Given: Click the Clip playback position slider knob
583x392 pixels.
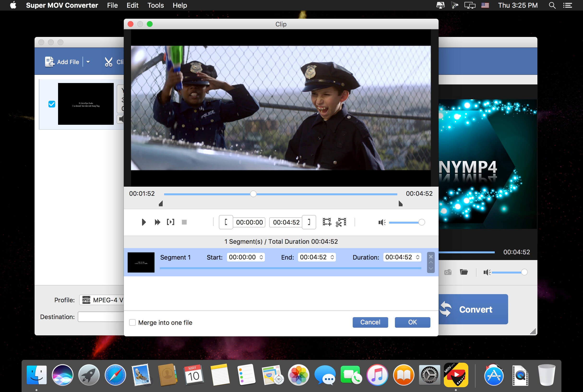Looking at the screenshot, I should click(253, 194).
